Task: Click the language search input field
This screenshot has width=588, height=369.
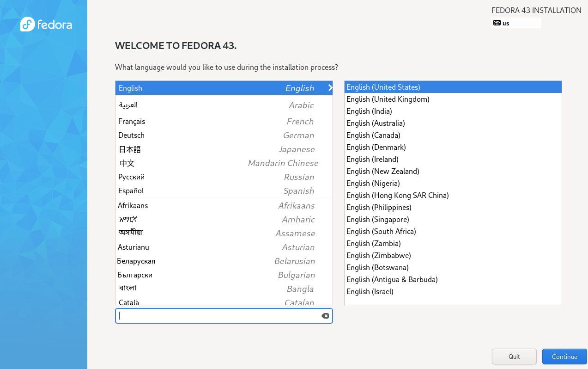Action: click(217, 316)
